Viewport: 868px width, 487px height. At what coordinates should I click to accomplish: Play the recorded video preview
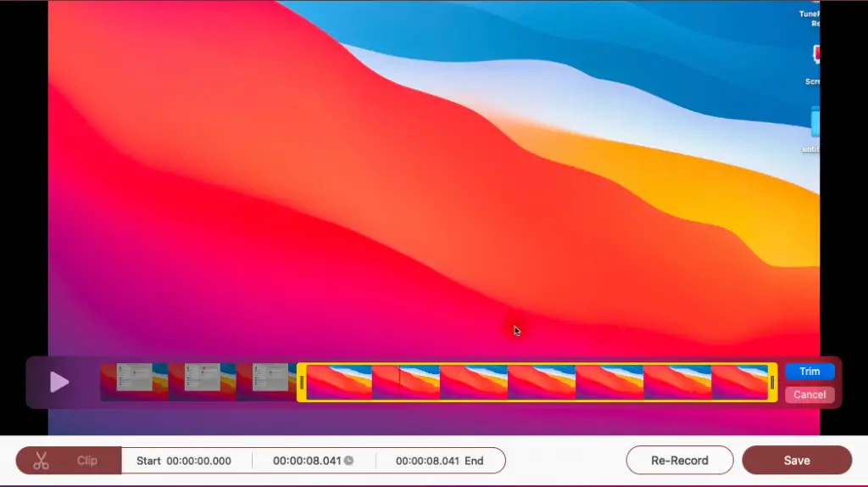click(x=59, y=383)
